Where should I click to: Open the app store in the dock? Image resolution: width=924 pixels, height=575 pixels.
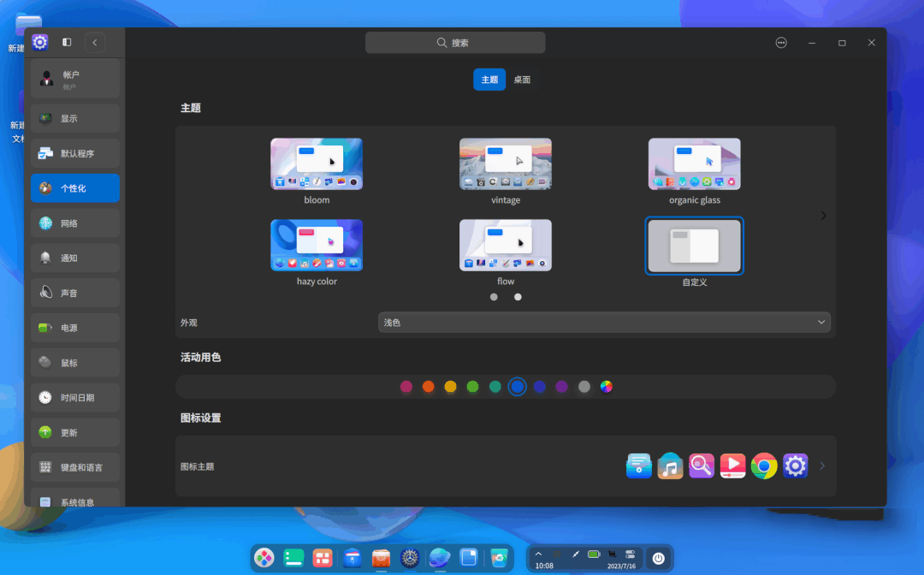pos(381,557)
